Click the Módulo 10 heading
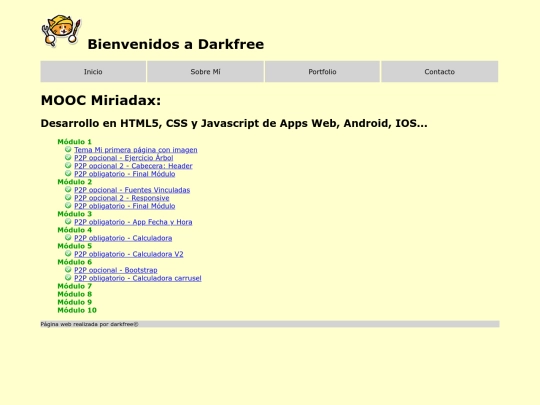The image size is (540, 405). pos(77,310)
